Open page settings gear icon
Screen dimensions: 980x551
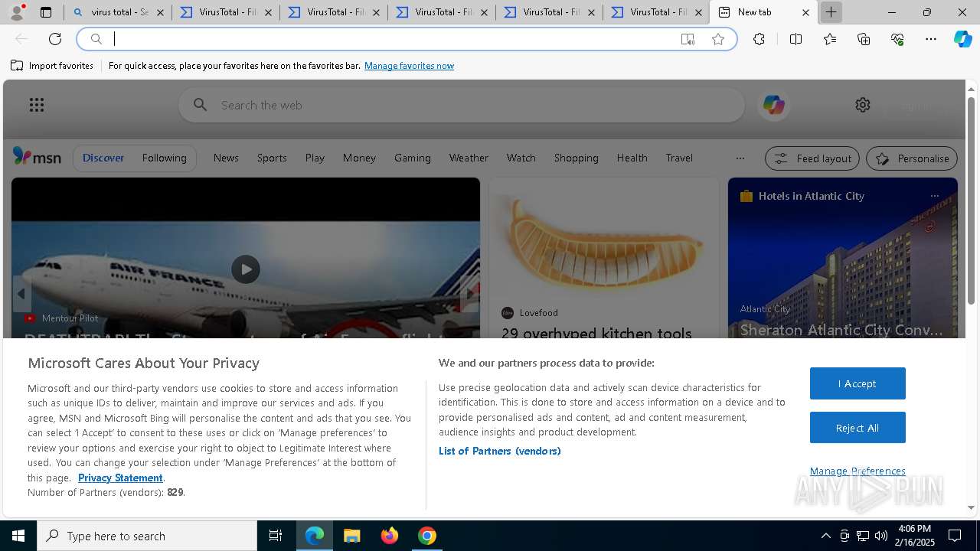[x=863, y=105]
